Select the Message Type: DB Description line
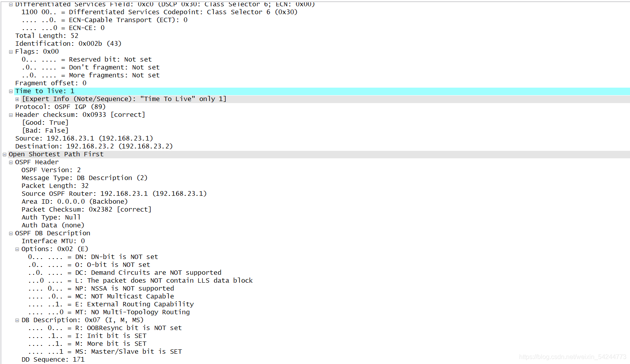The width and height of the screenshot is (630, 364). pos(84,178)
